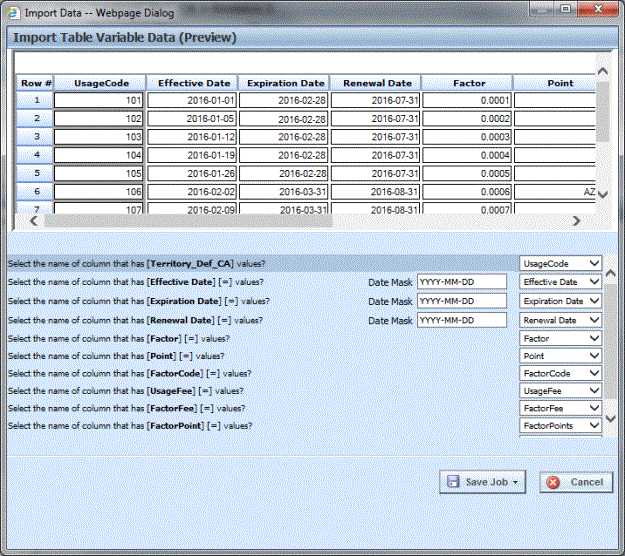625x556 pixels.
Task: Click Point cell showing AZ
Action: click(x=555, y=192)
